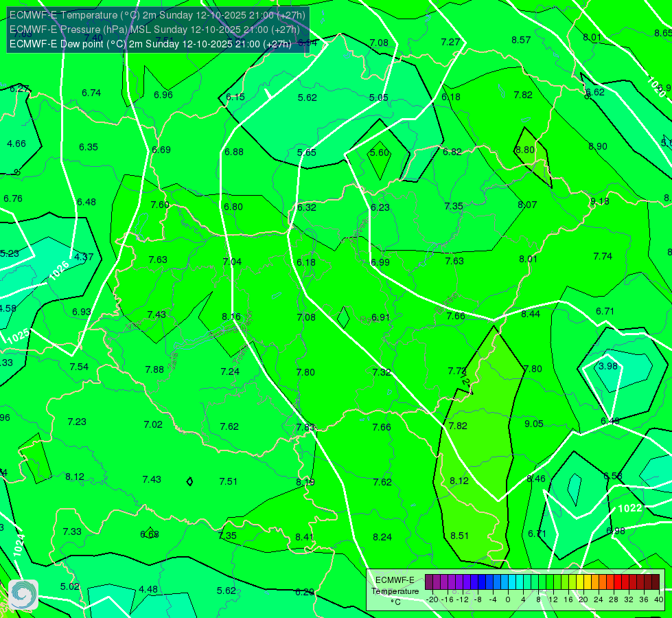672x618 pixels.
Task: Click the 6.35 dew point value
Action: point(89,147)
